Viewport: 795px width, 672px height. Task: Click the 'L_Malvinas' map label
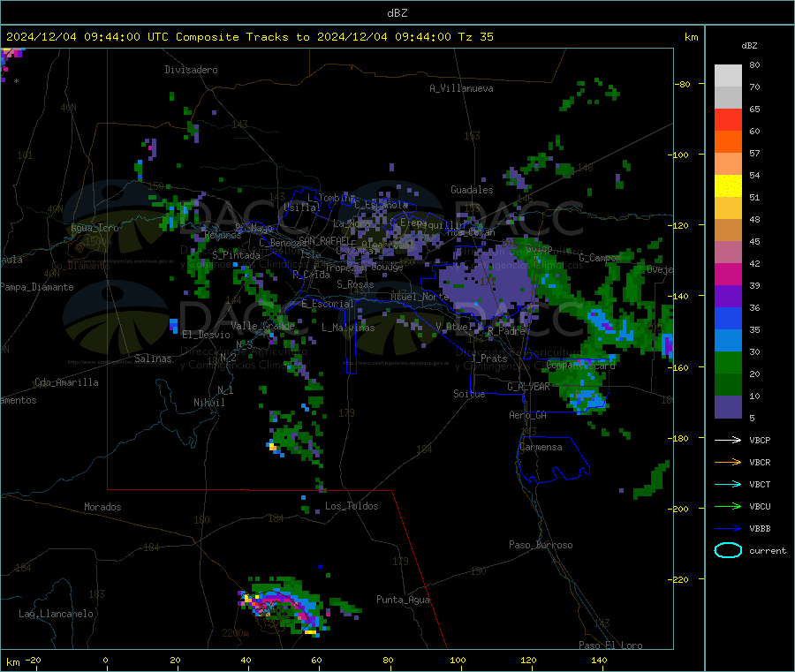[348, 328]
